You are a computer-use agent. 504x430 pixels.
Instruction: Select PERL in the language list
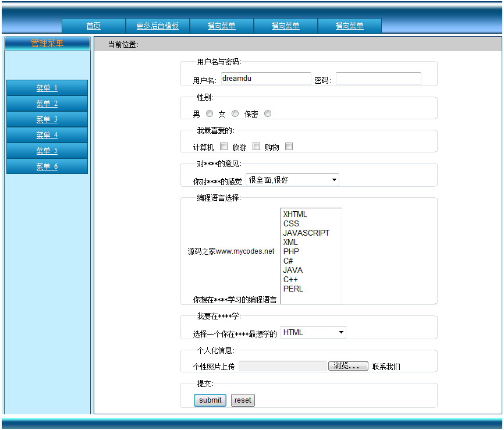coord(311,289)
